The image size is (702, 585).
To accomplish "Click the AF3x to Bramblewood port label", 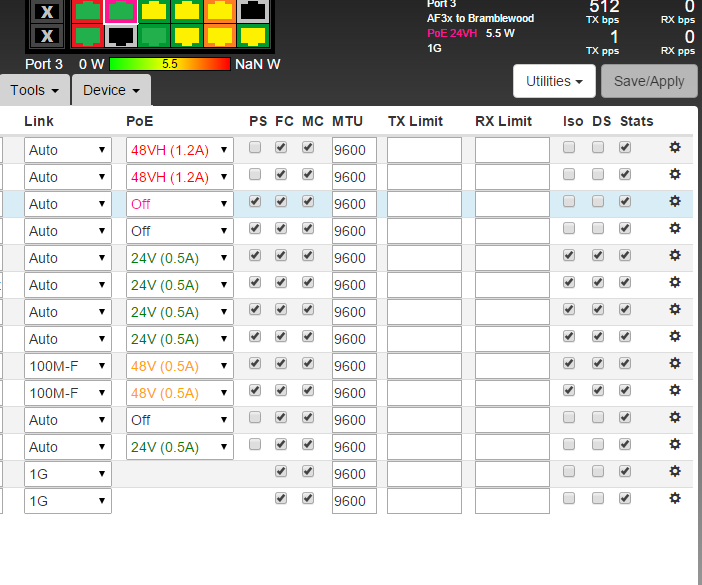I will [480, 18].
